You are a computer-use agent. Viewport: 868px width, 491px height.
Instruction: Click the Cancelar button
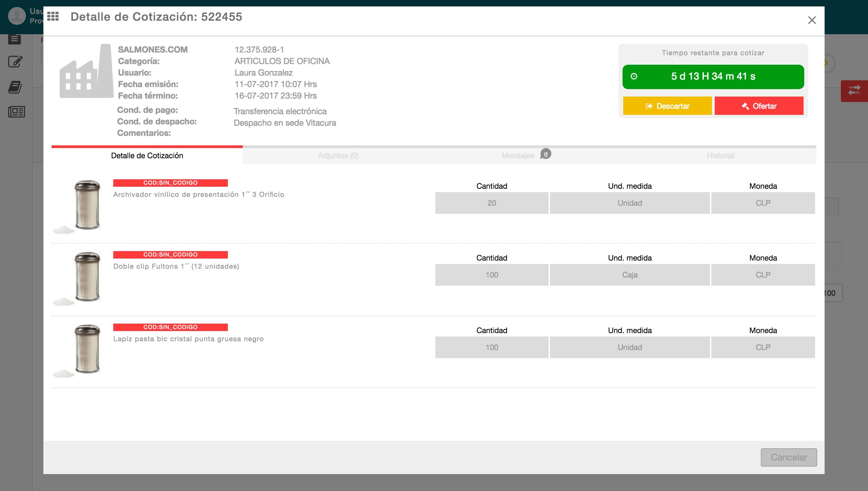coord(789,457)
